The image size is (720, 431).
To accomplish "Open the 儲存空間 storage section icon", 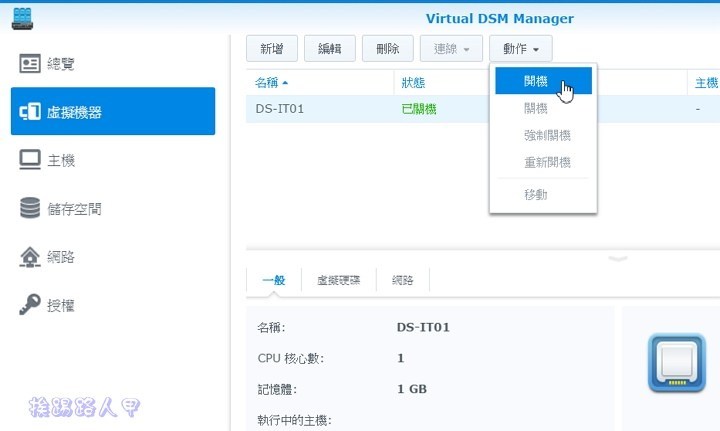I will 30,208.
